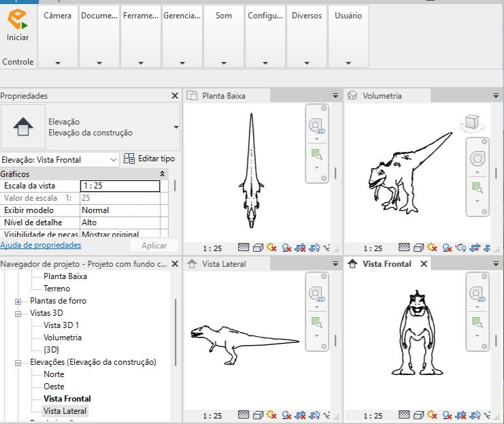Image resolution: width=504 pixels, height=424 pixels.
Task: Start Enscape with the Iniciar icon
Action: point(18,25)
